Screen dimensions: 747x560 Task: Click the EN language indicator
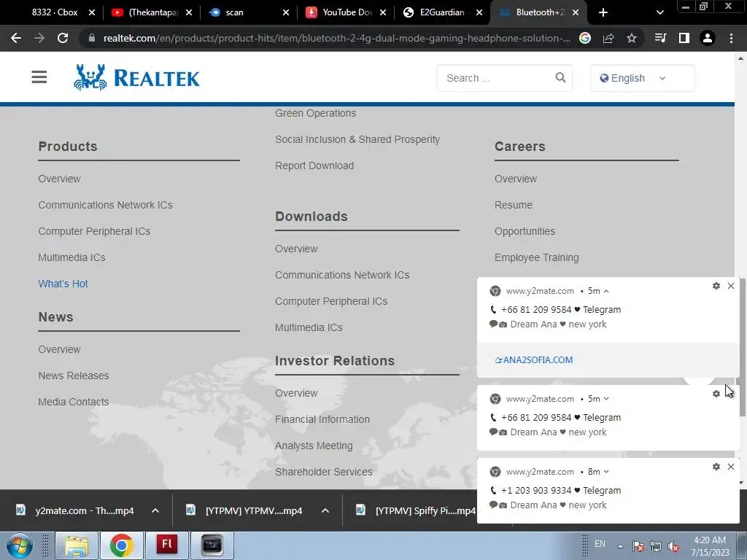(x=600, y=544)
